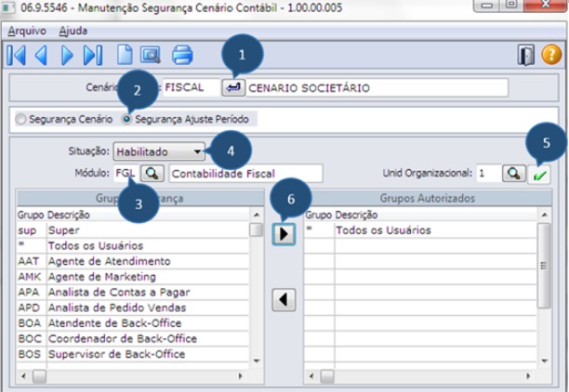Go to the first record
The width and height of the screenshot is (569, 392).
[x=17, y=56]
